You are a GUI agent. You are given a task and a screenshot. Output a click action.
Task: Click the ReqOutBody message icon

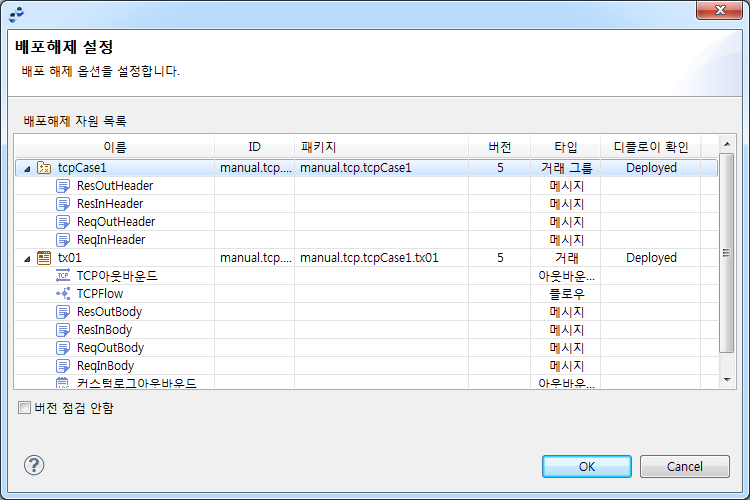[x=63, y=348]
